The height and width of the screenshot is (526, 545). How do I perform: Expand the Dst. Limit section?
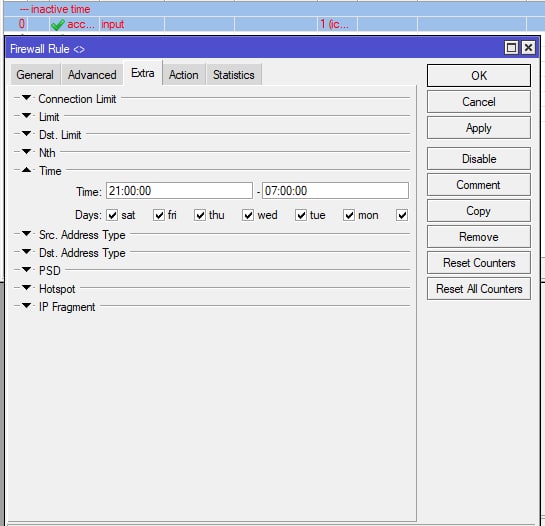click(26, 134)
